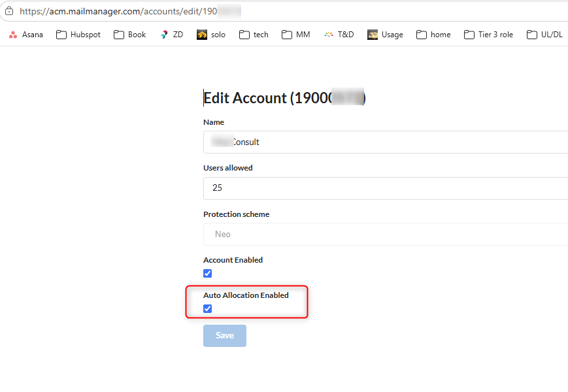This screenshot has height=392, width=568.
Task: Open the Hubspot bookmarks folder
Action: coord(78,35)
